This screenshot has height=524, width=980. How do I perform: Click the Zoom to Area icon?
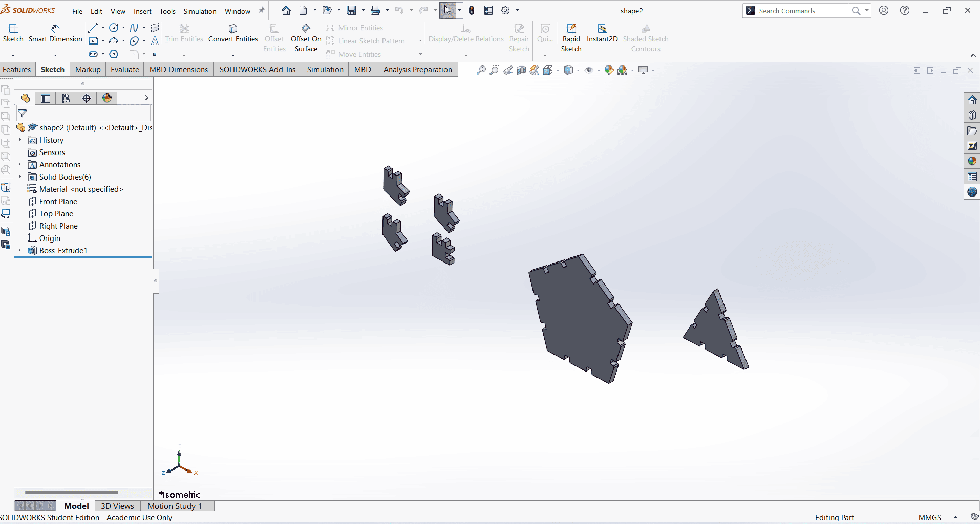495,70
